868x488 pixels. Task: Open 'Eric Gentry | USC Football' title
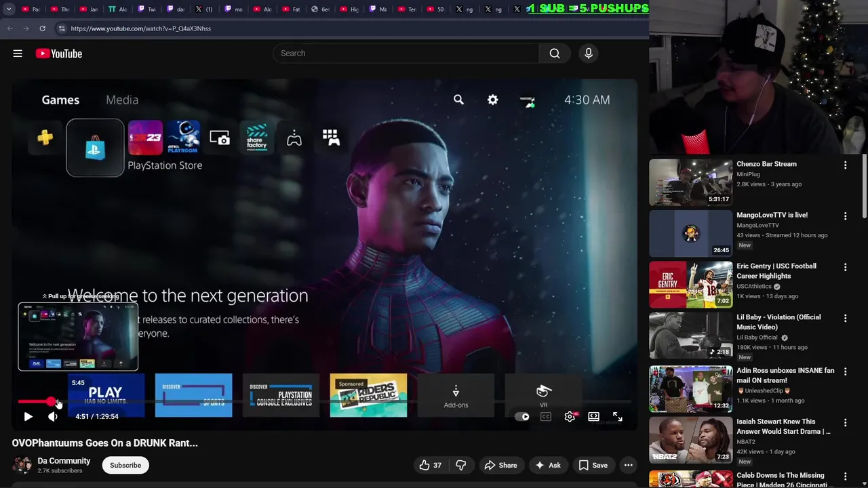(776, 271)
